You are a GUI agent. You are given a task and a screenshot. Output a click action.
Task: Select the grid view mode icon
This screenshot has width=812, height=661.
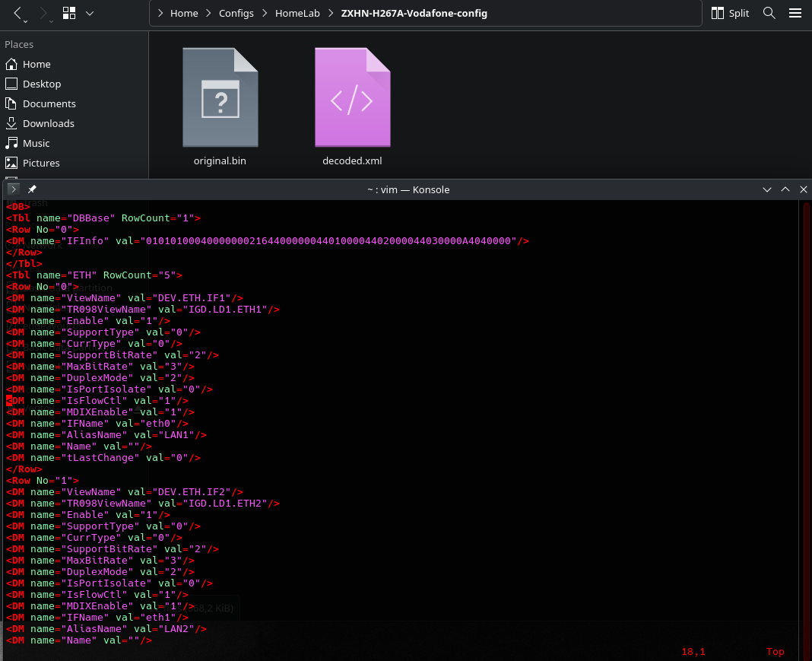click(70, 12)
